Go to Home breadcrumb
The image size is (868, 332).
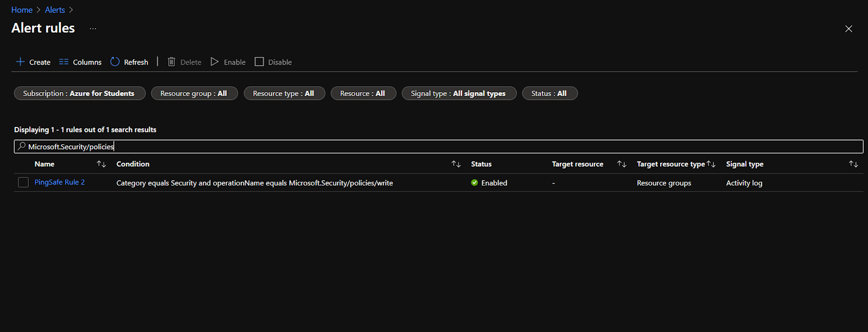pos(22,10)
